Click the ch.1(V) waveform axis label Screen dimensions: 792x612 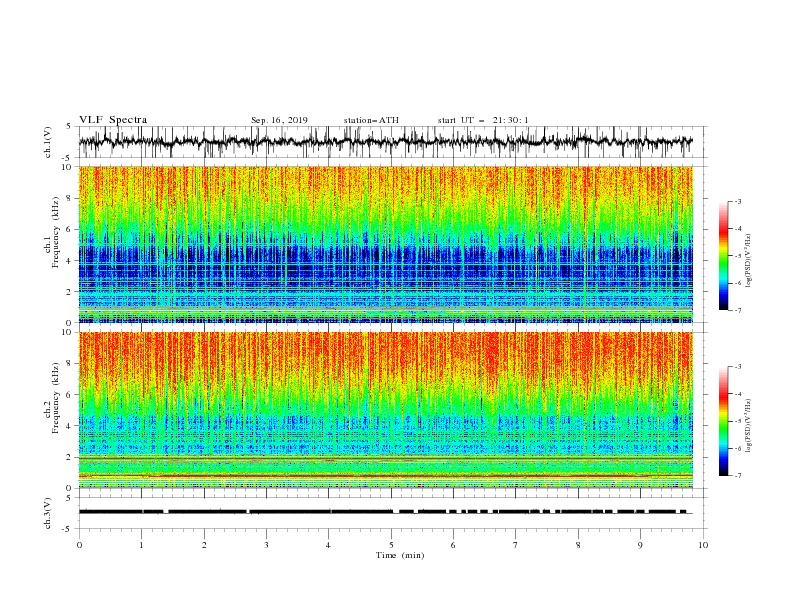pos(47,142)
